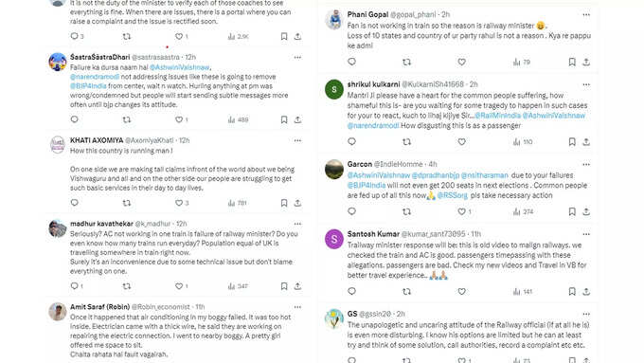This screenshot has width=644, height=363.
Task: Open shrikul kulkarni's profile avatar
Action: coord(334,89)
